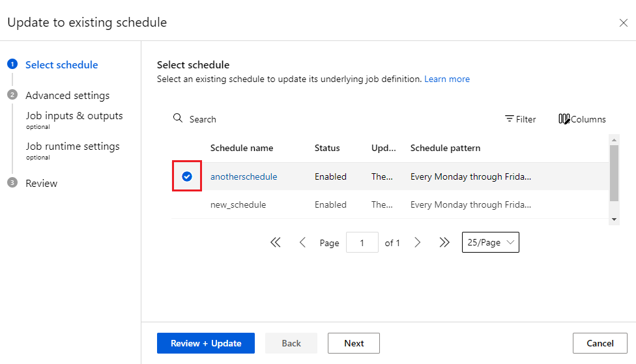
Task: Close the Update to existing schedule dialog
Action: (623, 23)
